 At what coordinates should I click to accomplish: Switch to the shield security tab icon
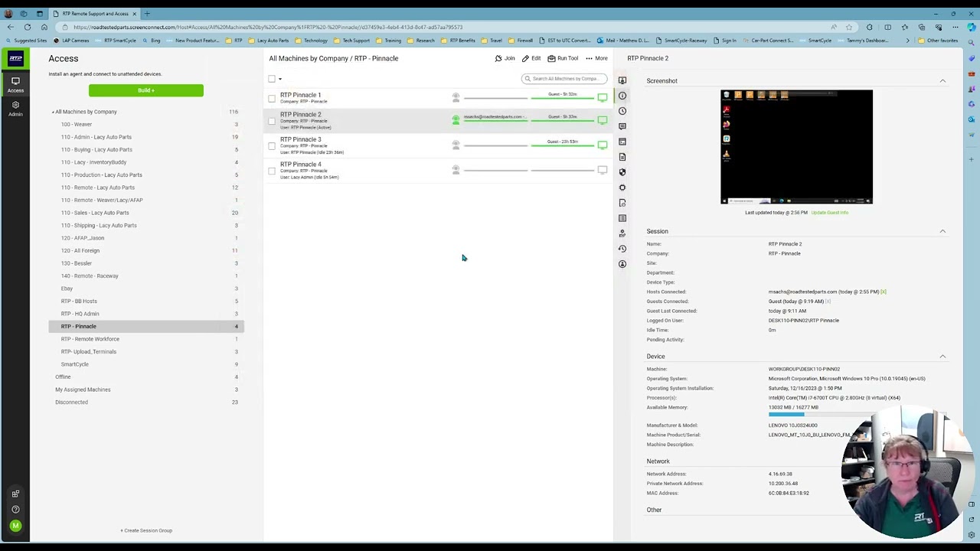click(622, 172)
